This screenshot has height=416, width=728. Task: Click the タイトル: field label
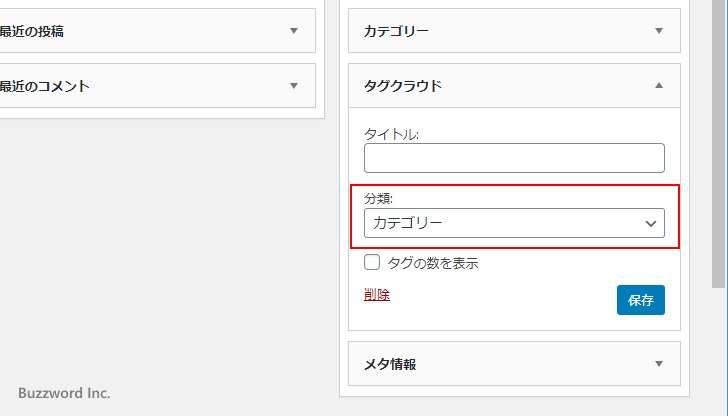pos(391,134)
